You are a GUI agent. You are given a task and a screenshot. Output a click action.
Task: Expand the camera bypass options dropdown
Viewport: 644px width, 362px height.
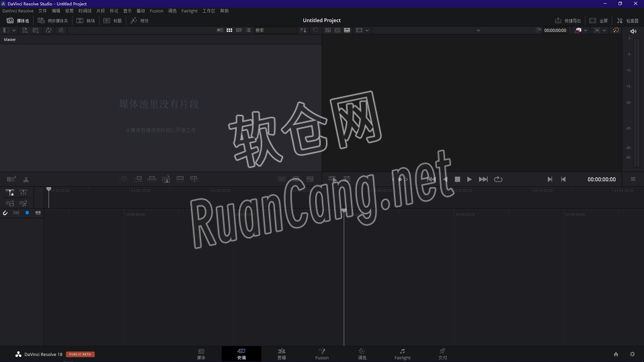[x=586, y=31]
